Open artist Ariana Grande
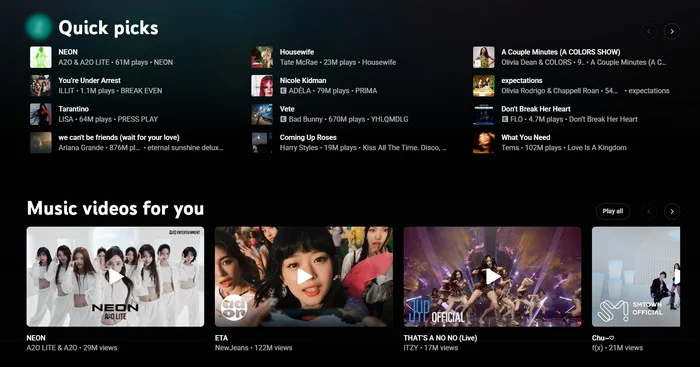700x367 pixels. [81, 148]
